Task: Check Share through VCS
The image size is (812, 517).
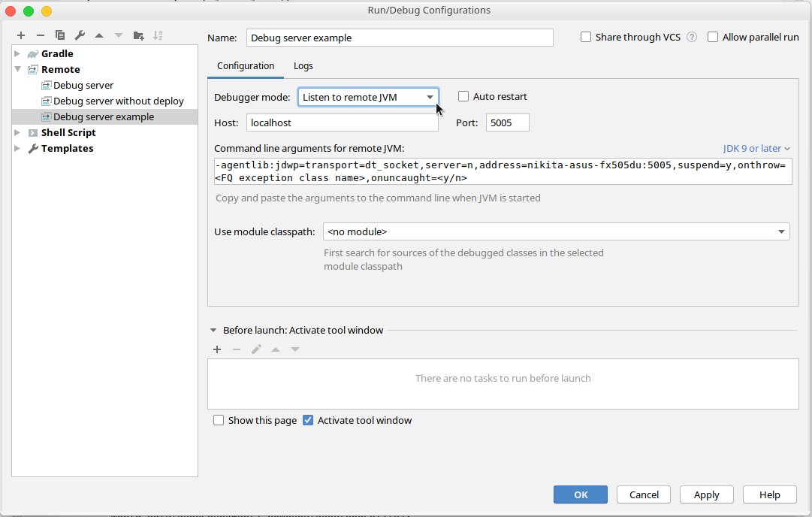Action: coord(584,38)
